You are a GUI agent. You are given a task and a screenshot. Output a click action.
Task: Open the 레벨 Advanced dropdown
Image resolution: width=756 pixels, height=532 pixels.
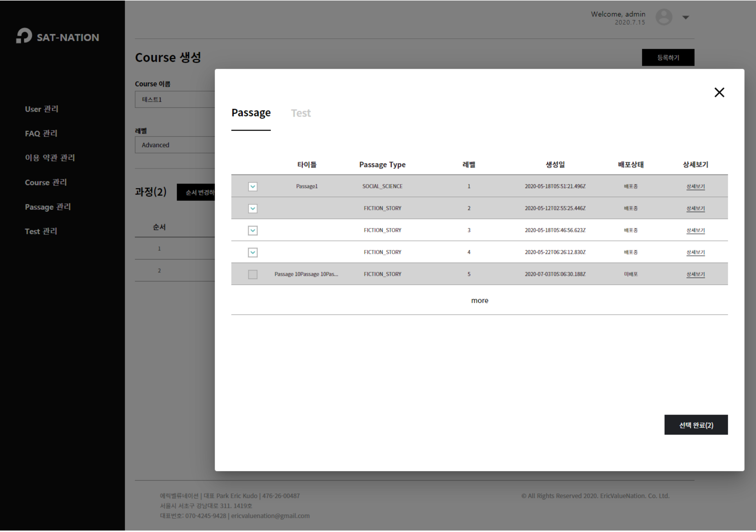coord(174,145)
